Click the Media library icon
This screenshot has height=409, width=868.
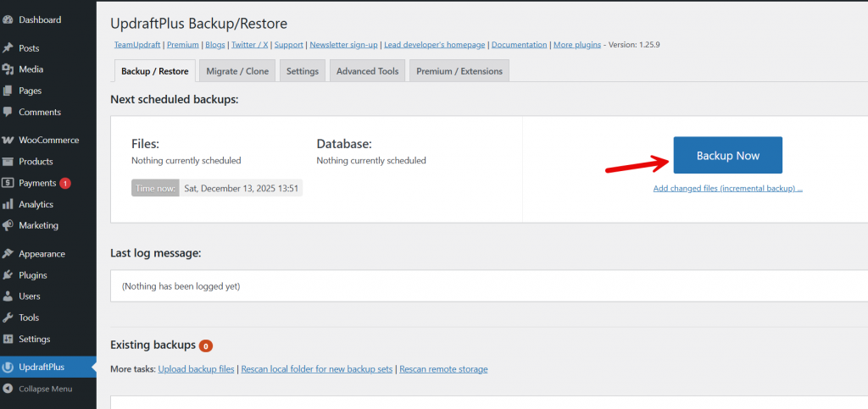coord(8,69)
